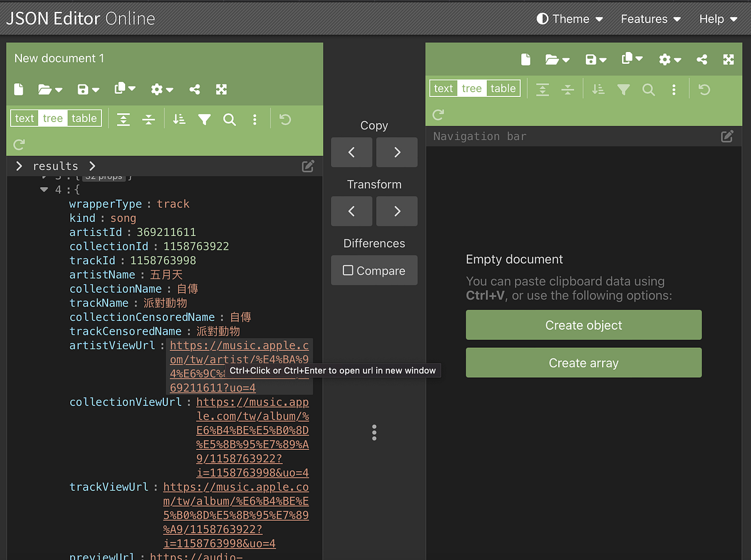Open the Help menu
This screenshot has height=560, width=751.
[717, 19]
